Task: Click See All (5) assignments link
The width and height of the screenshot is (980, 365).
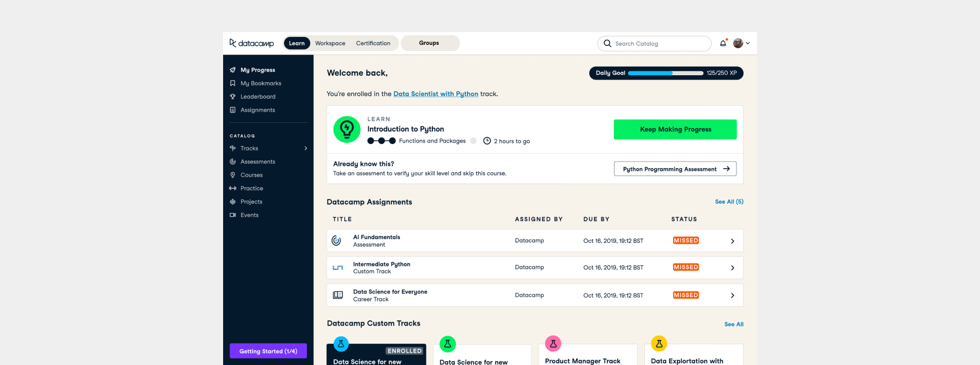Action: [729, 202]
